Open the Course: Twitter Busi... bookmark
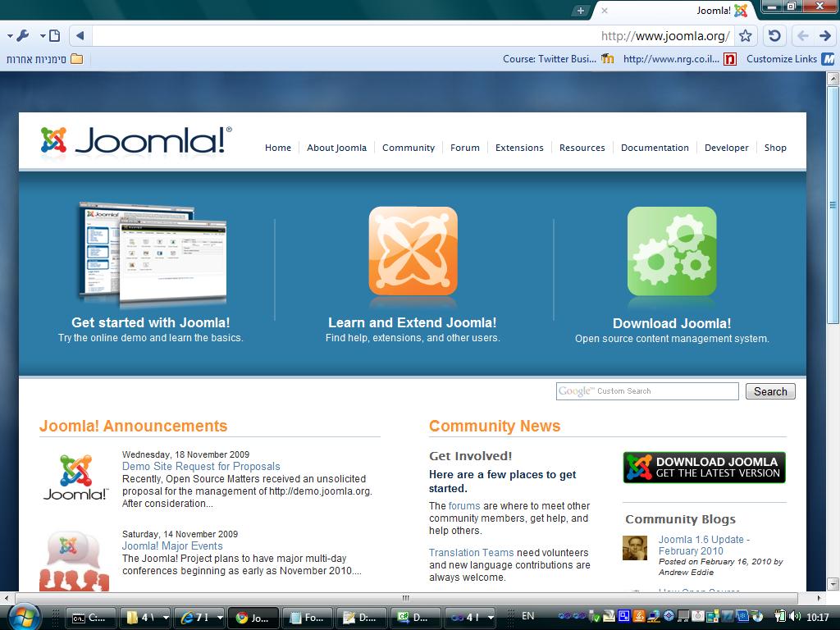 [x=558, y=59]
